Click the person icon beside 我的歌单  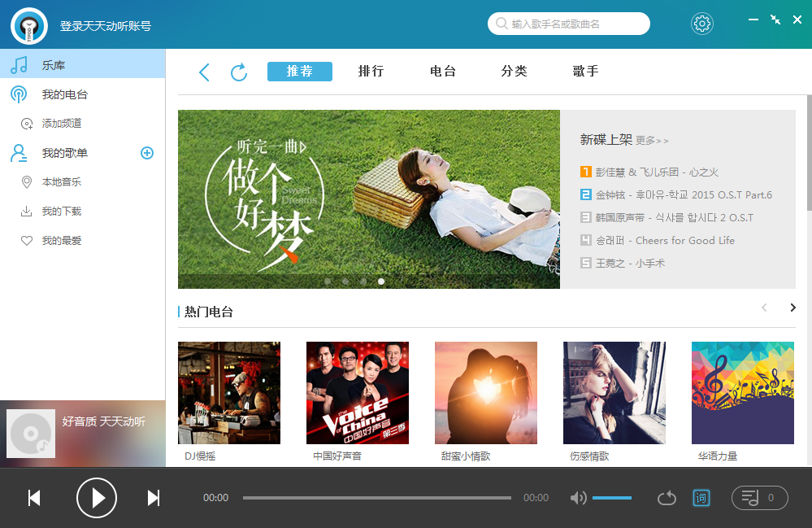[20, 153]
